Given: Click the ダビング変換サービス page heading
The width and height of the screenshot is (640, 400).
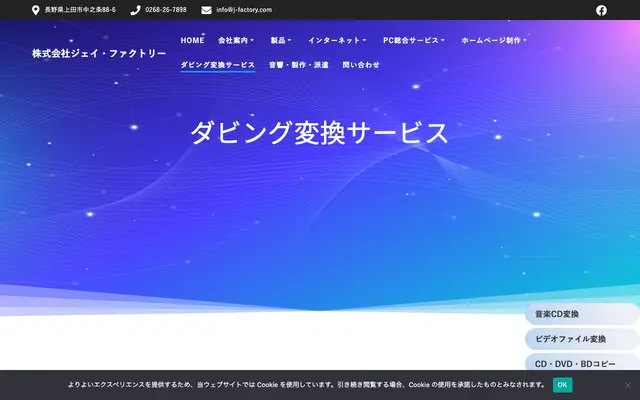Looking at the screenshot, I should coord(320,133).
